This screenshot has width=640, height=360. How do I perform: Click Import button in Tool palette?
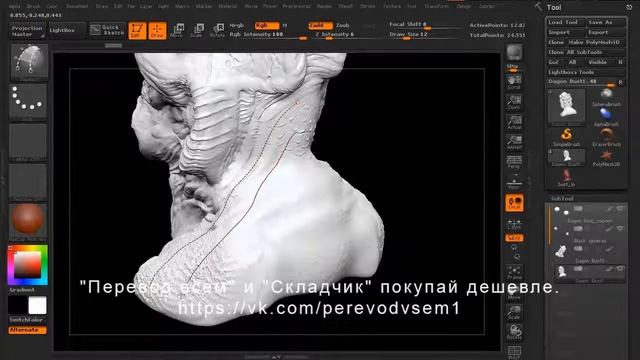[566, 32]
